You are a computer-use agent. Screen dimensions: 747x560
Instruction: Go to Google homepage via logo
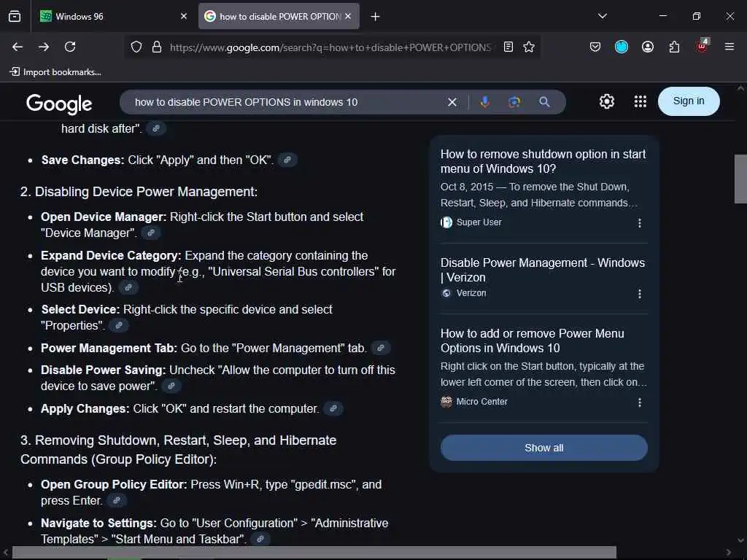pos(59,104)
